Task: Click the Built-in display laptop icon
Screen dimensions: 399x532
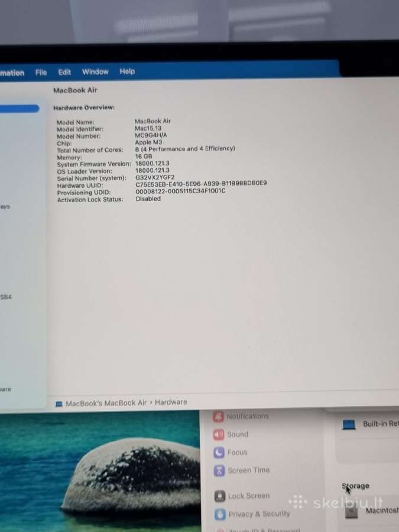Action: click(349, 425)
